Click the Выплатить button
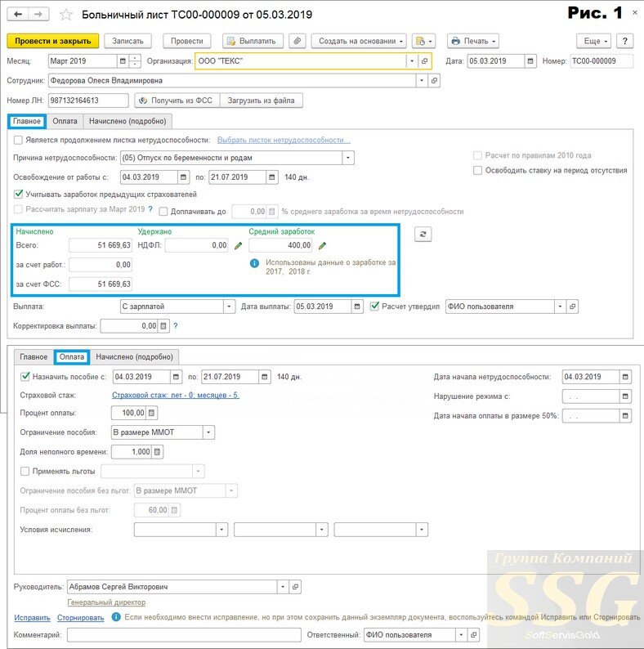Screen dimensions: 644x649 pyautogui.click(x=253, y=41)
